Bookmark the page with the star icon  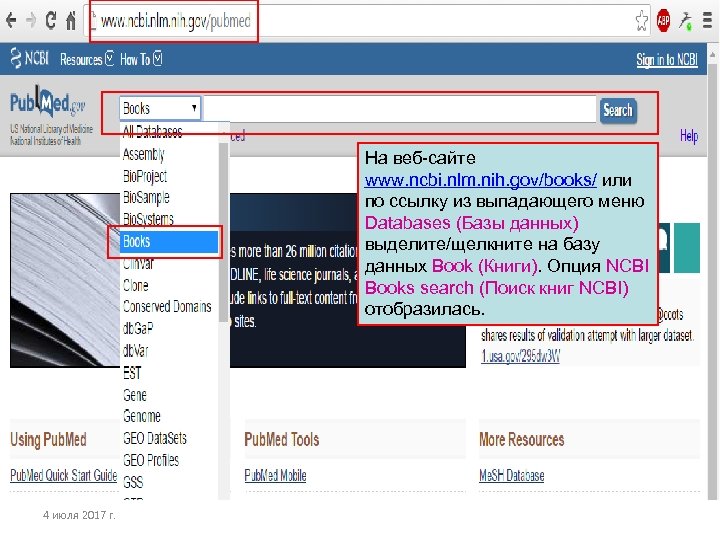(641, 21)
